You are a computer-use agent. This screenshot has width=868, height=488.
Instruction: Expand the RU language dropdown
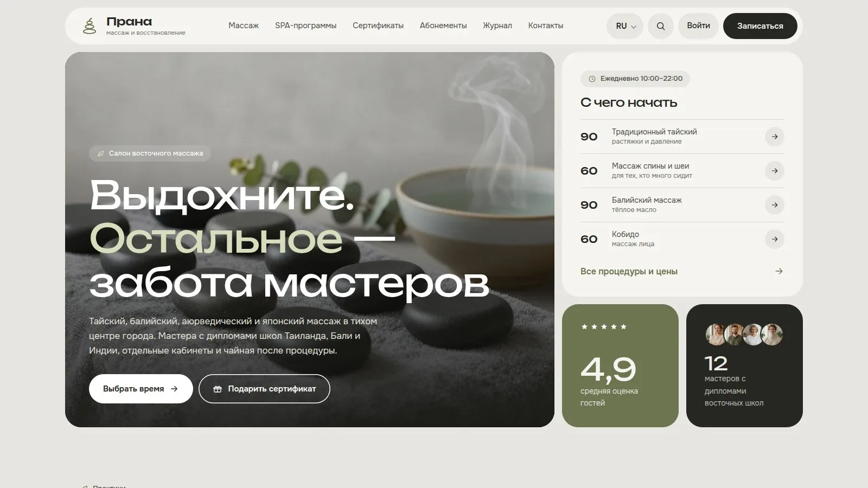[x=626, y=26]
